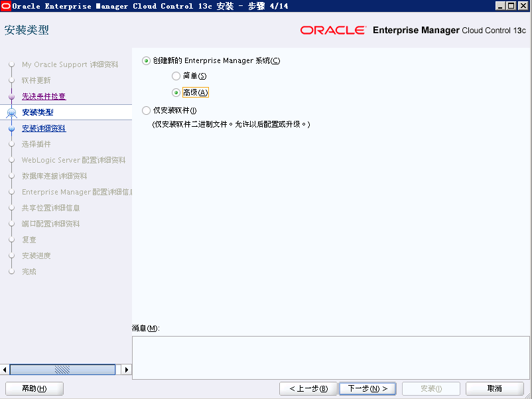Click WebLogic Server 配置详细资料 step
532x399 pixels.
click(x=74, y=160)
